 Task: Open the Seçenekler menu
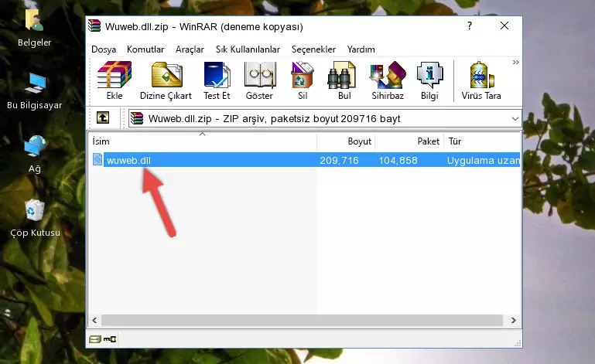pos(313,49)
